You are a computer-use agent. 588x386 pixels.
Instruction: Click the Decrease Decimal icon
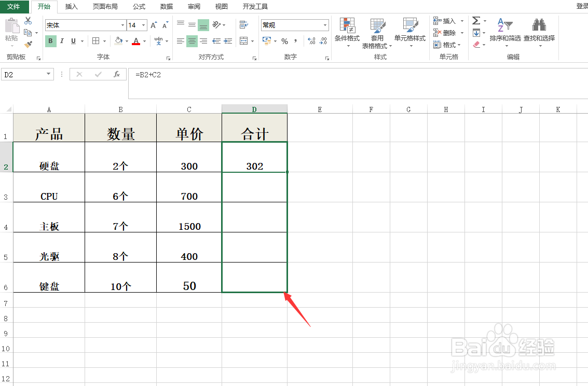(x=323, y=41)
